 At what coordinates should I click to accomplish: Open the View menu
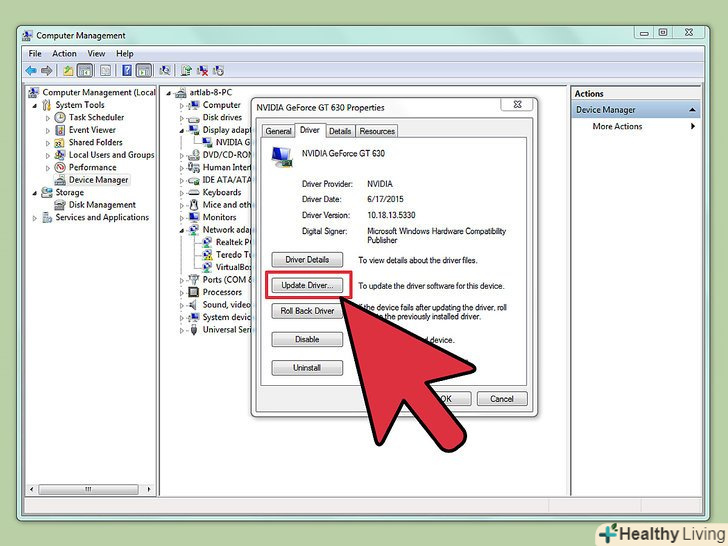point(96,54)
